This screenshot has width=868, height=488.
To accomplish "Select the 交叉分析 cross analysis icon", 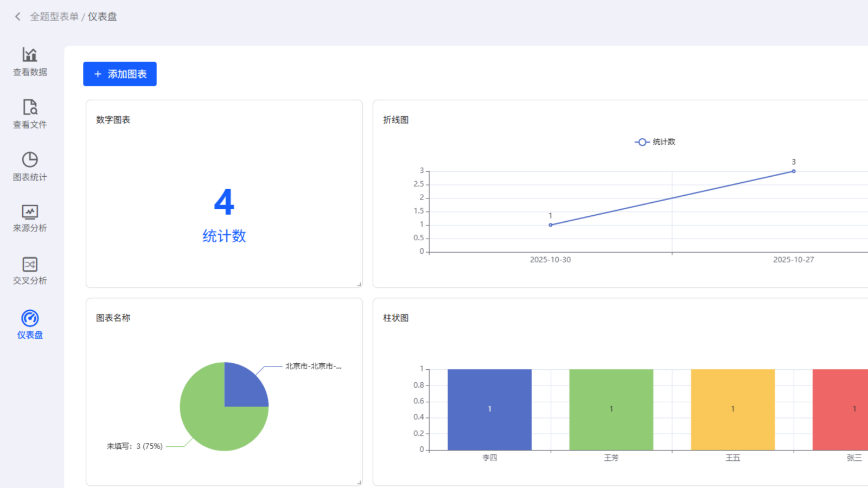I will pyautogui.click(x=30, y=264).
